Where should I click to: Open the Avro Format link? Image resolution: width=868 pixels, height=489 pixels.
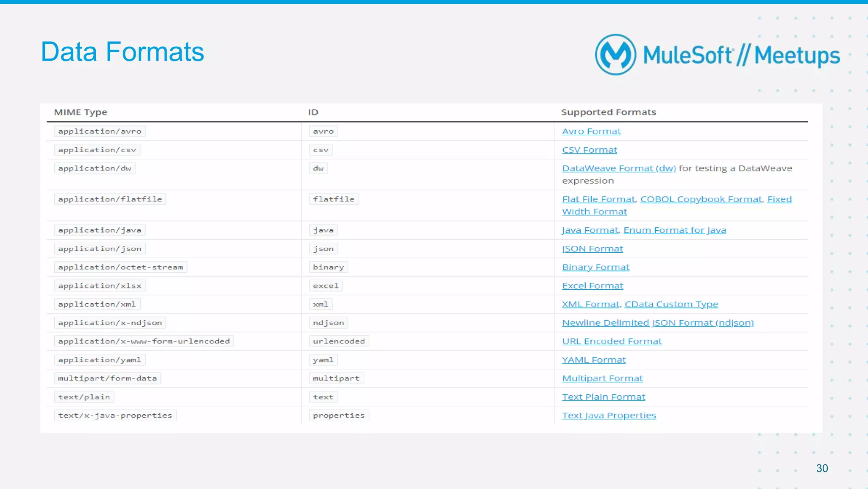pyautogui.click(x=591, y=131)
